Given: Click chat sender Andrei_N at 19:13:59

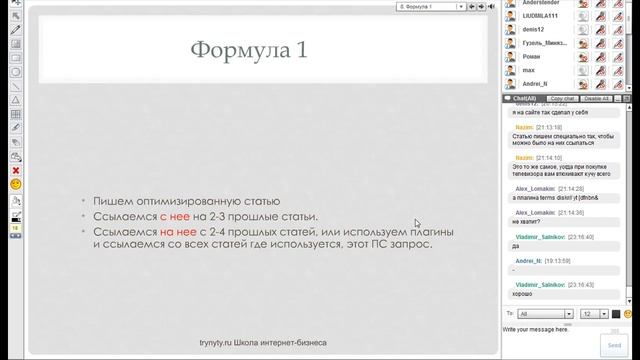Looking at the screenshot, I should pyautogui.click(x=528, y=261).
